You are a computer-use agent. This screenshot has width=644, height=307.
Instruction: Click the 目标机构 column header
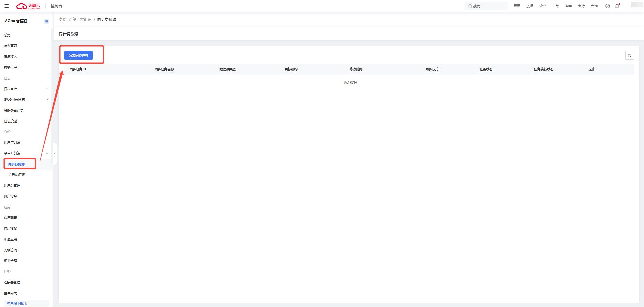pyautogui.click(x=291, y=69)
